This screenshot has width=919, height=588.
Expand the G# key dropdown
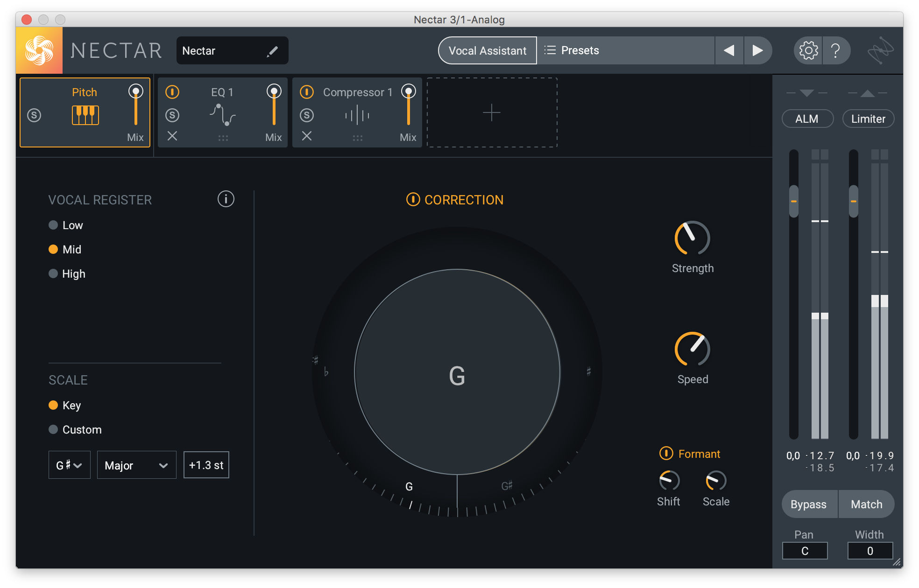coord(69,465)
